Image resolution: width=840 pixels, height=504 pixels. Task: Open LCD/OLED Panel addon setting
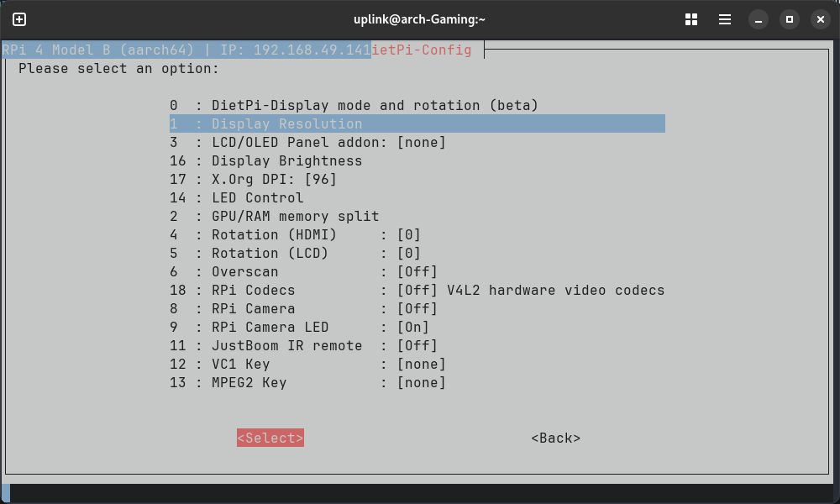(x=307, y=143)
